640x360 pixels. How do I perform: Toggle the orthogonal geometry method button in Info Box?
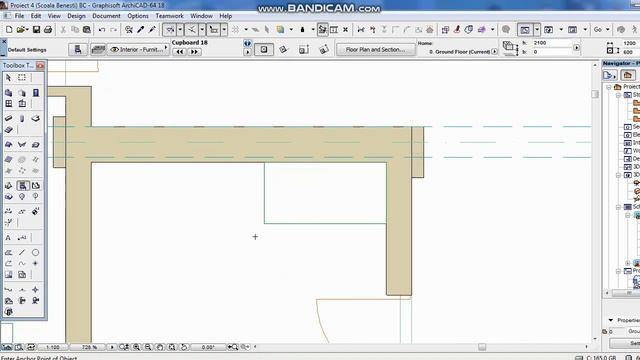(264, 50)
